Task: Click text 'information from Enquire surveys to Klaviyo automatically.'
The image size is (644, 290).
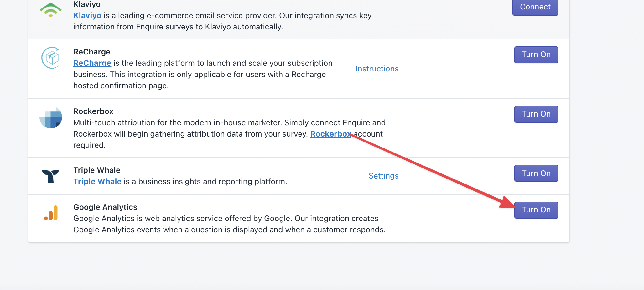Action: click(x=178, y=27)
